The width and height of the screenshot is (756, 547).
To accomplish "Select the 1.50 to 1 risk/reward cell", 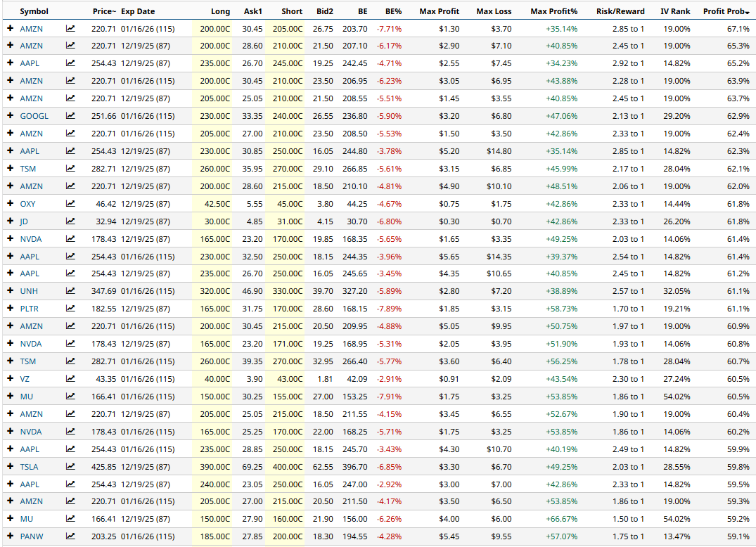I will tap(628, 519).
